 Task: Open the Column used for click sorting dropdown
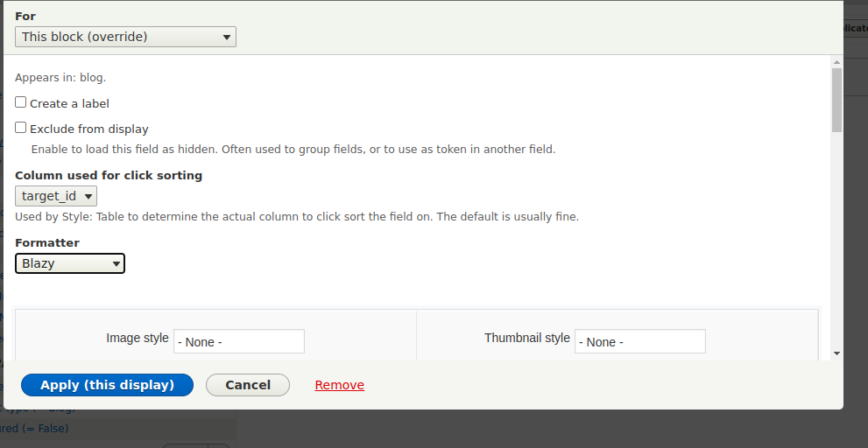(56, 196)
